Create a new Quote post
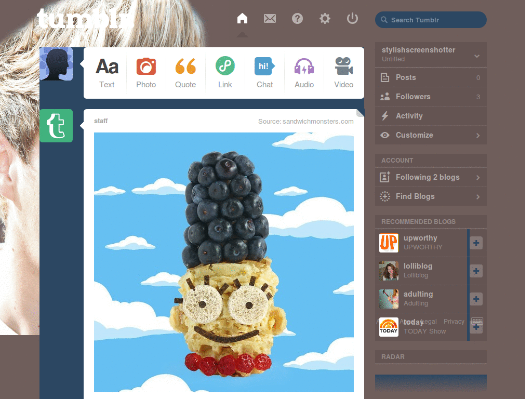 [185, 73]
